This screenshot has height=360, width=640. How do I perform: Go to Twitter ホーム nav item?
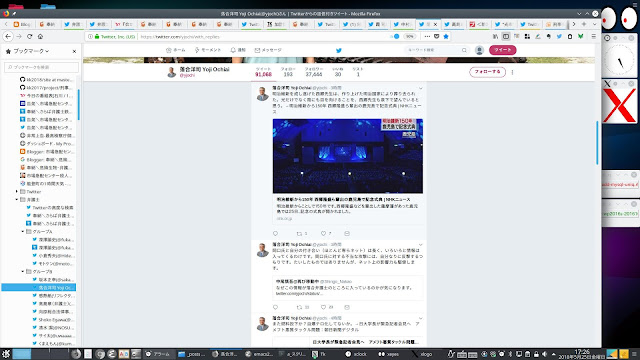(x=176, y=50)
